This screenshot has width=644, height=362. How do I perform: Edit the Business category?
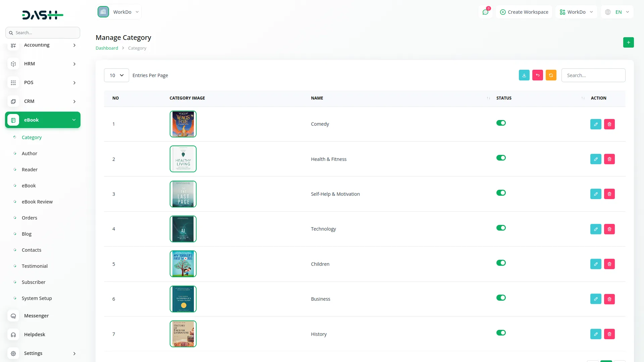point(596,299)
